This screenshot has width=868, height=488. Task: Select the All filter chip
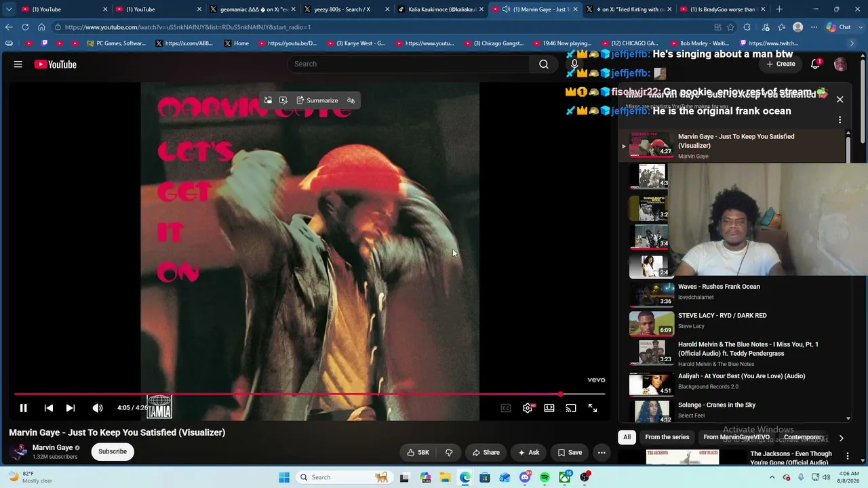pos(627,437)
